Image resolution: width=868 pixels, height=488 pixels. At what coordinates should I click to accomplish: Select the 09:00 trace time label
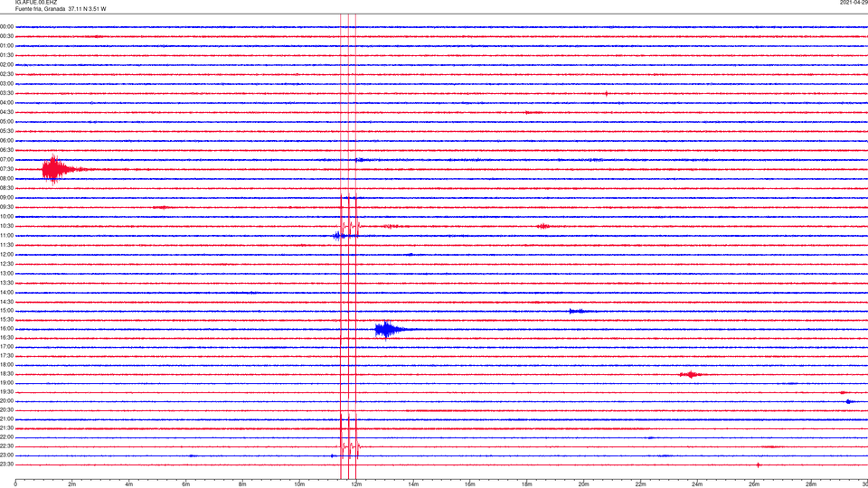pyautogui.click(x=6, y=198)
